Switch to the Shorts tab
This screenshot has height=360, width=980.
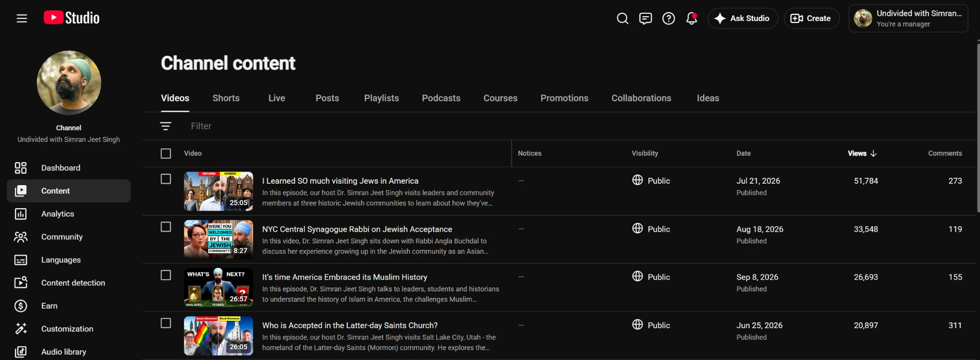(x=226, y=98)
